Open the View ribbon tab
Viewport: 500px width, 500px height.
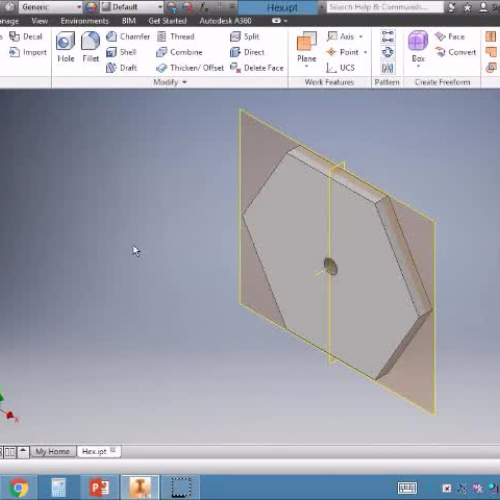(39, 21)
